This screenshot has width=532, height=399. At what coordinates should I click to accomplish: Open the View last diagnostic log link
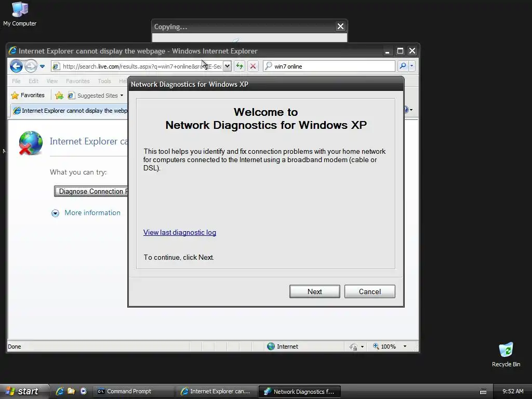click(179, 232)
